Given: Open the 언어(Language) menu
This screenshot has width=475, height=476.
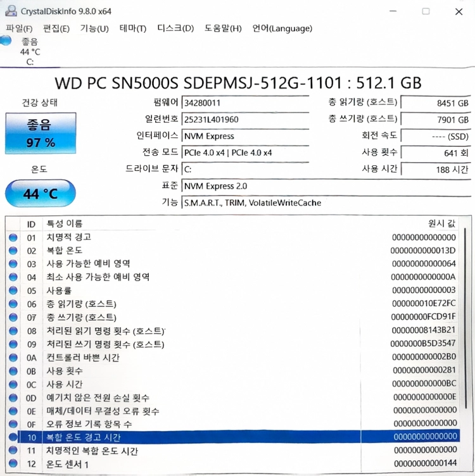Looking at the screenshot, I should pyautogui.click(x=282, y=28).
